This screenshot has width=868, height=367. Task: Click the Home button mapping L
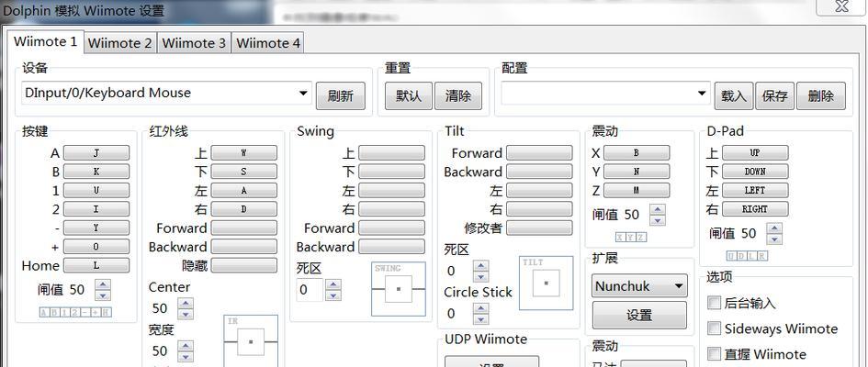(x=96, y=265)
